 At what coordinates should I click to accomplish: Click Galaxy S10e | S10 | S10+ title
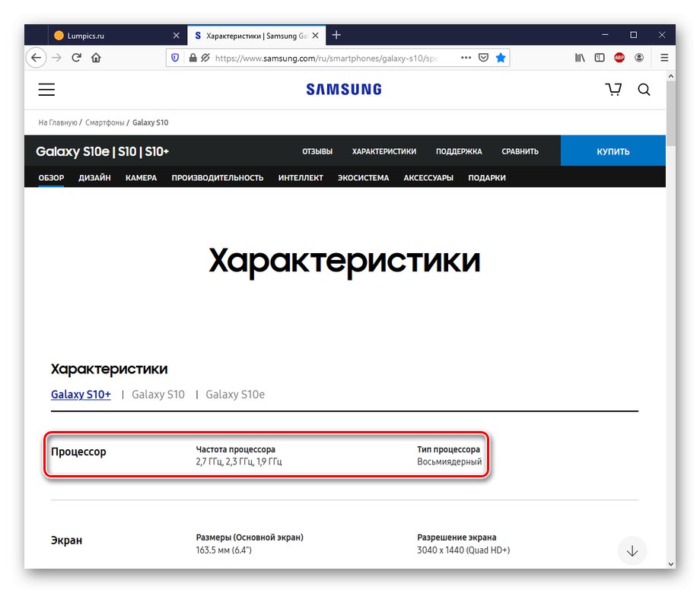(x=102, y=151)
